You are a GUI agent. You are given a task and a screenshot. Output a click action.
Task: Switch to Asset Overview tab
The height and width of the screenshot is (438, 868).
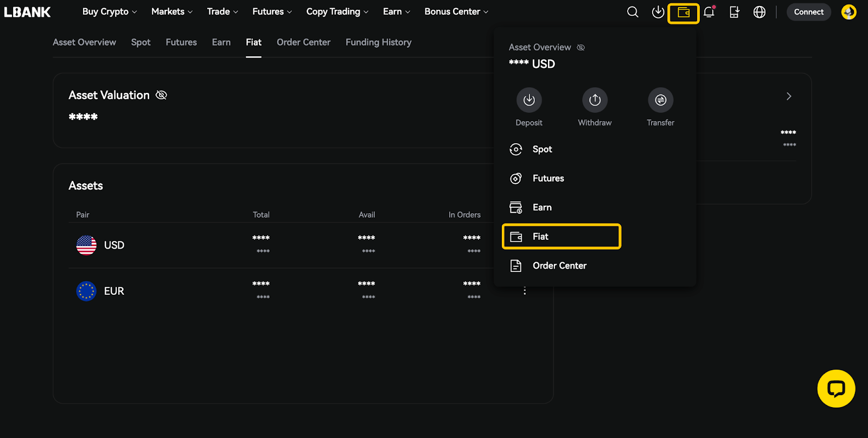pyautogui.click(x=84, y=42)
